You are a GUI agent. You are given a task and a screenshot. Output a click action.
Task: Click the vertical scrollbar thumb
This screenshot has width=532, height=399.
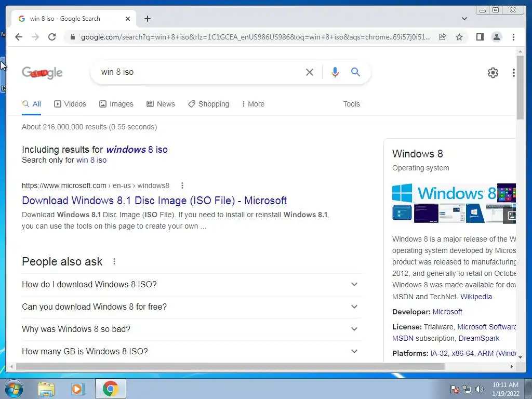pyautogui.click(x=520, y=87)
